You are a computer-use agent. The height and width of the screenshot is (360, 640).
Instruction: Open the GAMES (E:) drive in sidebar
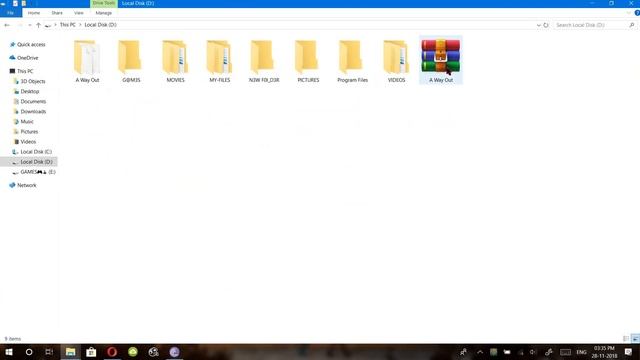(x=34, y=172)
